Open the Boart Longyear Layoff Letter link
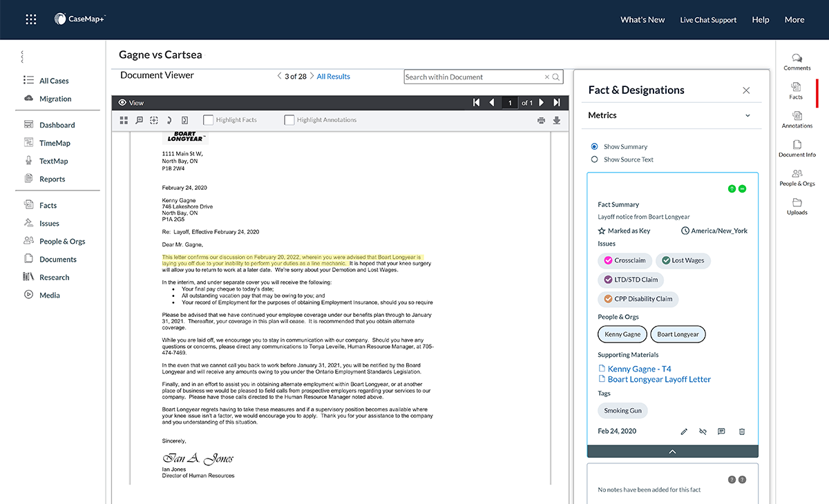829x504 pixels. [x=660, y=378]
